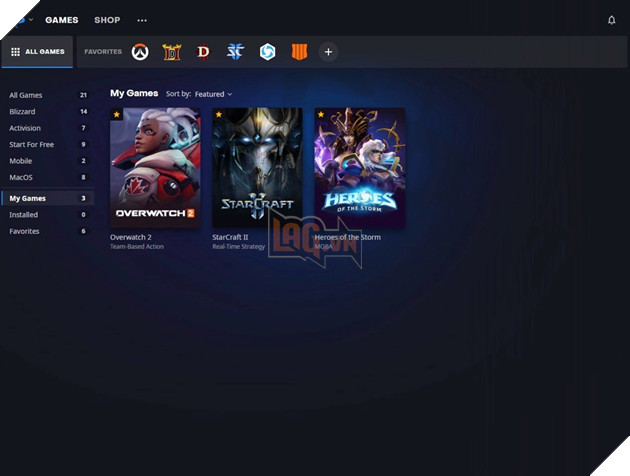Screen dimensions: 630x476
Task: Select the All Games tab
Action: click(x=37, y=52)
